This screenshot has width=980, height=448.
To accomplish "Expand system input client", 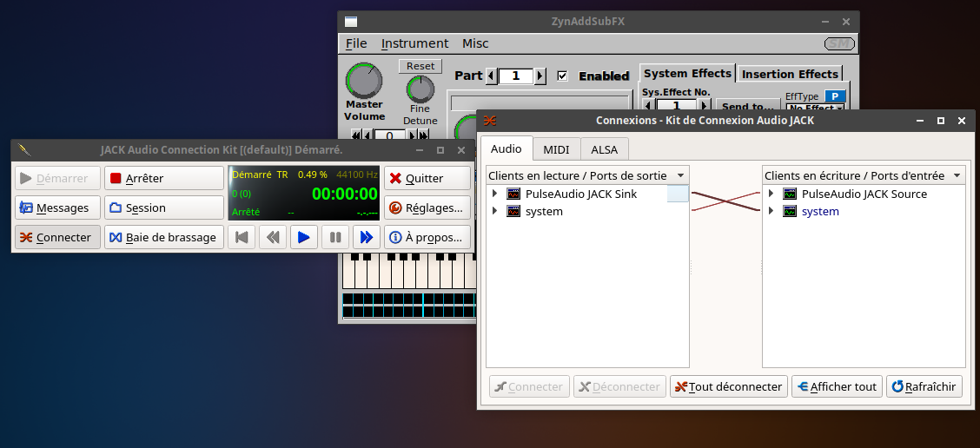I will (771, 211).
